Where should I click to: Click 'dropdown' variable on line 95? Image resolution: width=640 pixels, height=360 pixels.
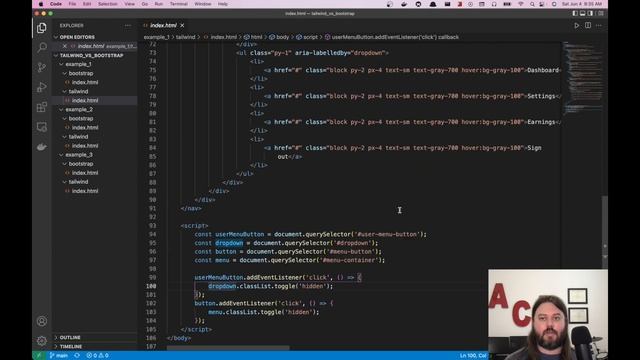pyautogui.click(x=229, y=243)
